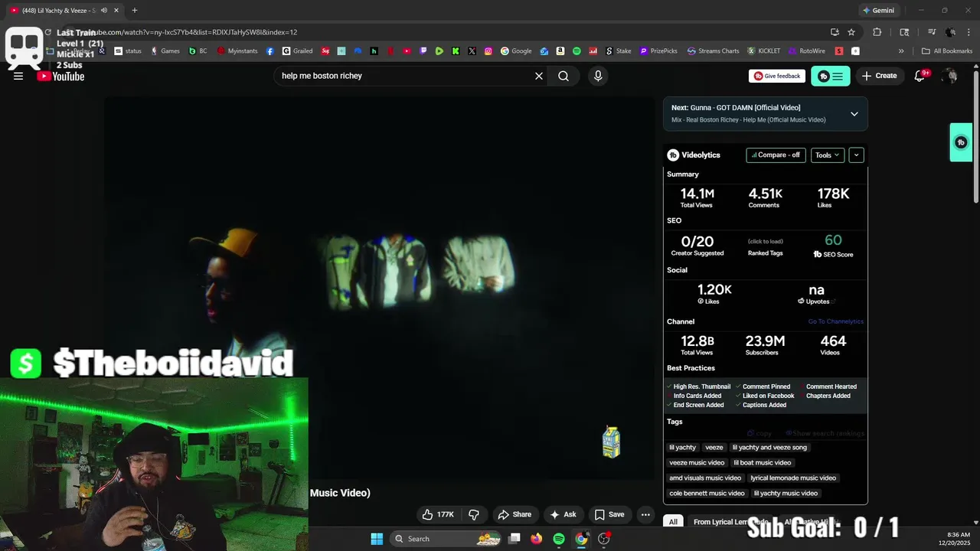
Task: Open more actions three-dot menu
Action: tap(645, 514)
